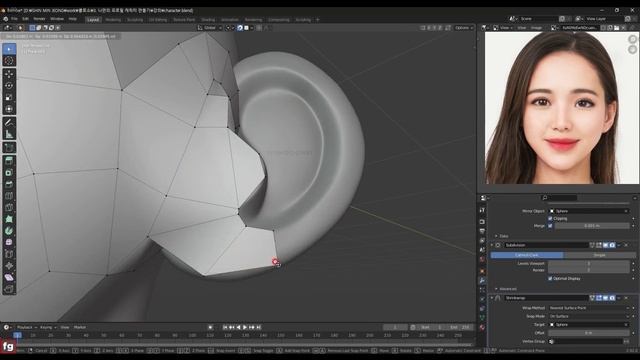Select the Simple subdivision type
The image size is (640, 360).
tap(599, 255)
